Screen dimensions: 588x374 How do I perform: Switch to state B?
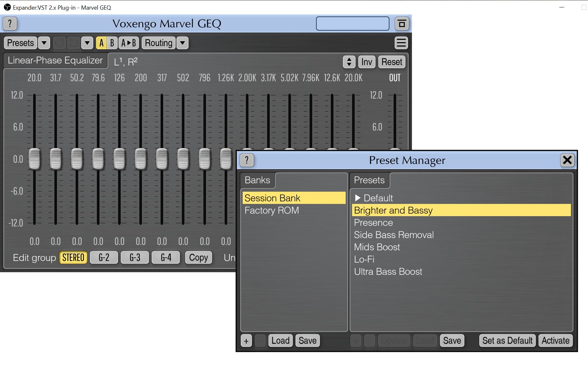click(112, 43)
